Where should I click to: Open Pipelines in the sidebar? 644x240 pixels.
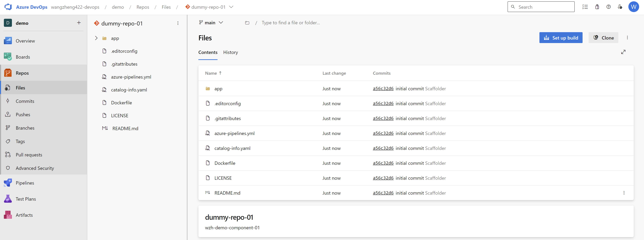25,183
